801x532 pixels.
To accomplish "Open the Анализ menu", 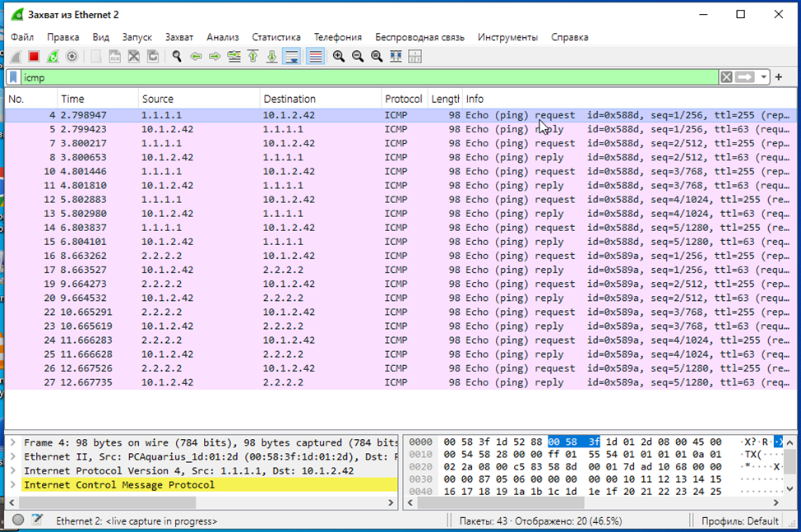I will click(222, 37).
